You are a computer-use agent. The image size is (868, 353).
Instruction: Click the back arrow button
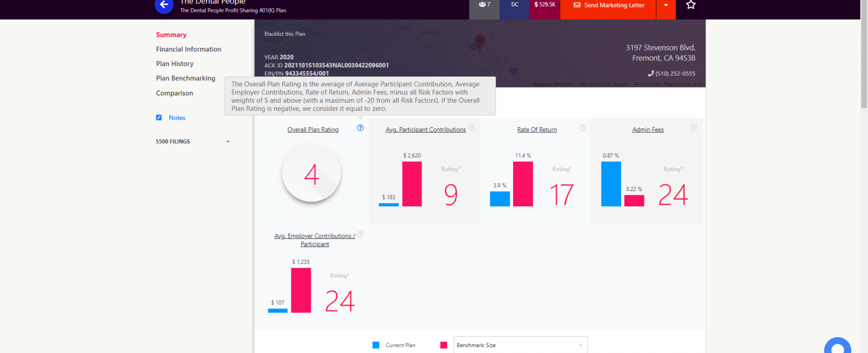(x=164, y=5)
